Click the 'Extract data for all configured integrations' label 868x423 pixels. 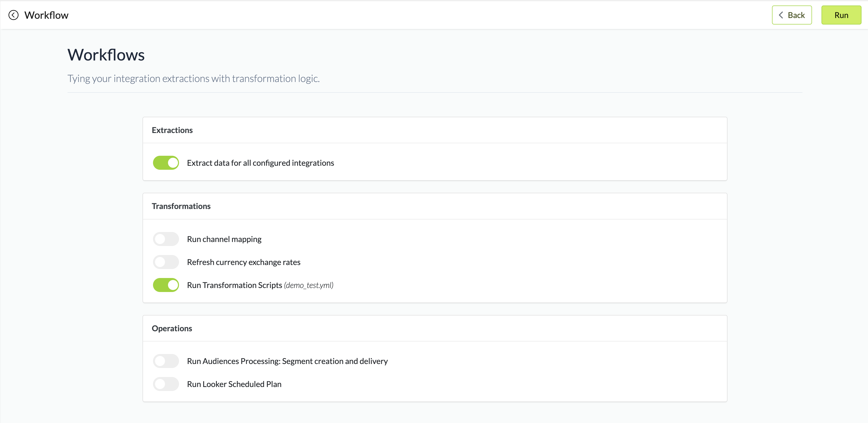click(260, 163)
